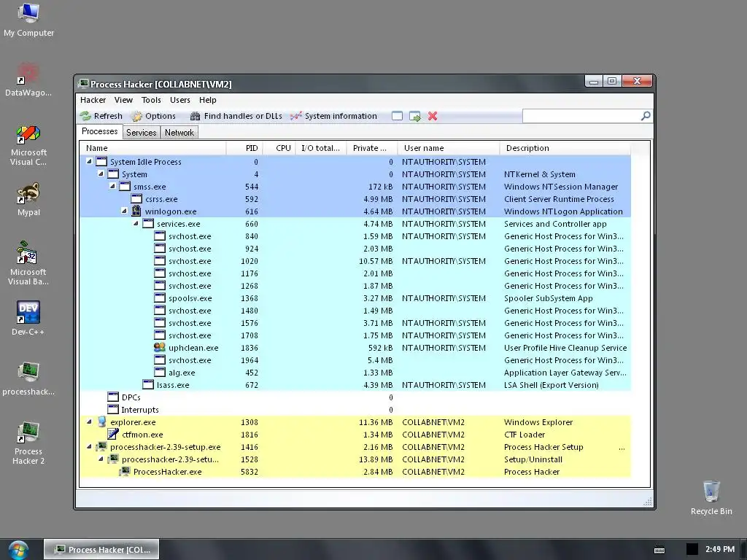
Task: Collapse the smss.exe tree node
Action: tap(112, 186)
